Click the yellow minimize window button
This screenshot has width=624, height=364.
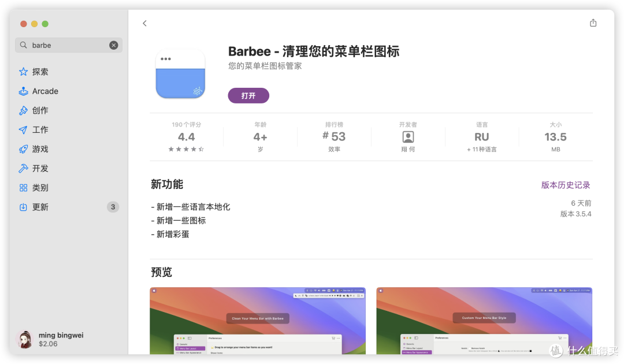point(34,24)
